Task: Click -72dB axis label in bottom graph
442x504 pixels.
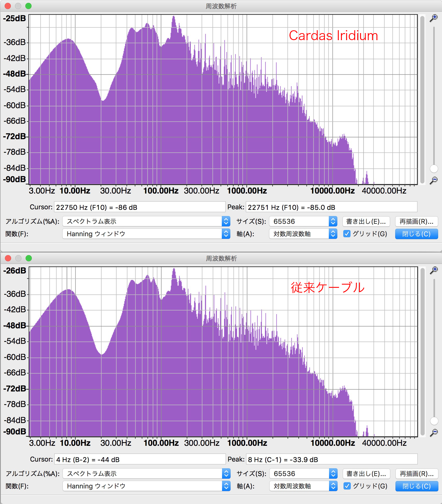Action: 15,389
